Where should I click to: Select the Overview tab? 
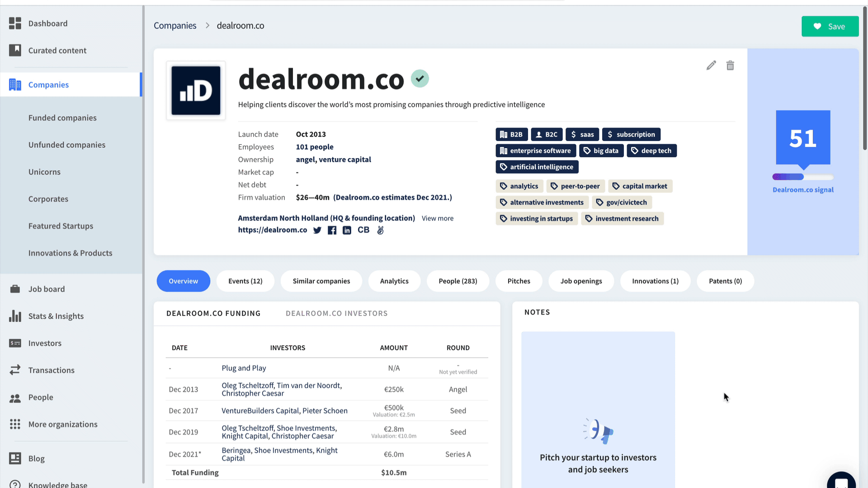point(183,281)
